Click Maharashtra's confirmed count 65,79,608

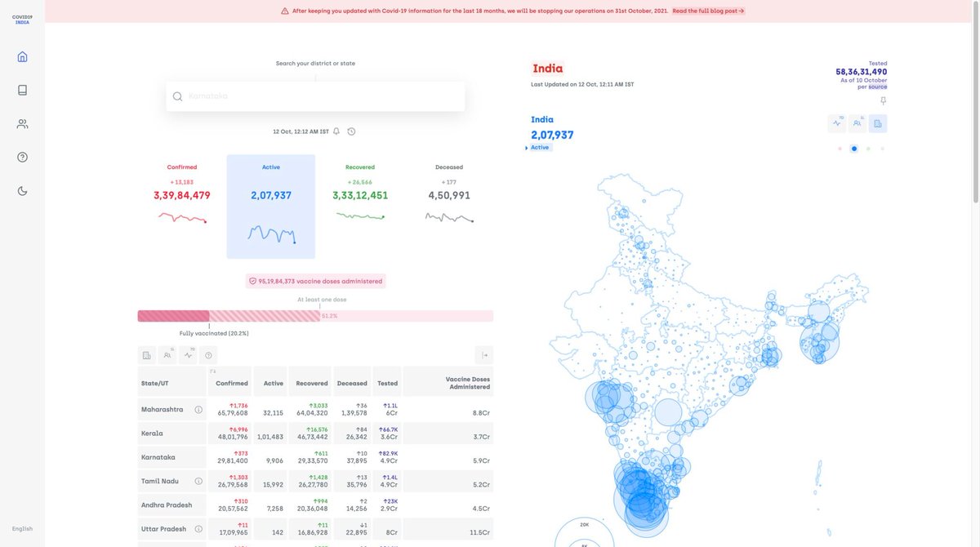click(x=233, y=413)
